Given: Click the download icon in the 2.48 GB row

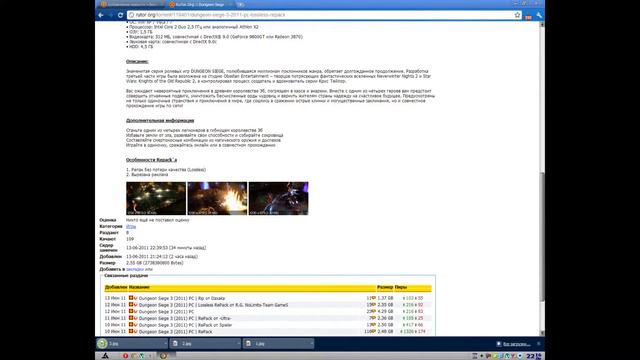Looking at the screenshot, I should click(131, 331).
